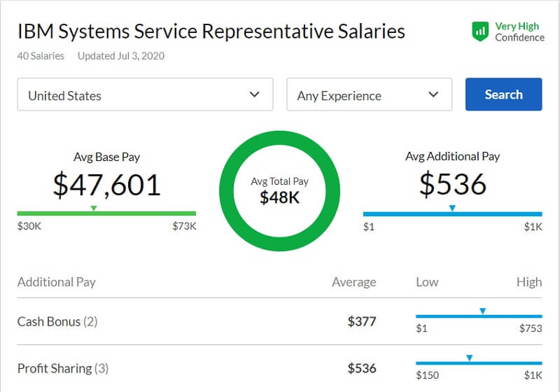Click the chevron arrow in the Any Experience box
The image size is (560, 392).
(x=433, y=94)
